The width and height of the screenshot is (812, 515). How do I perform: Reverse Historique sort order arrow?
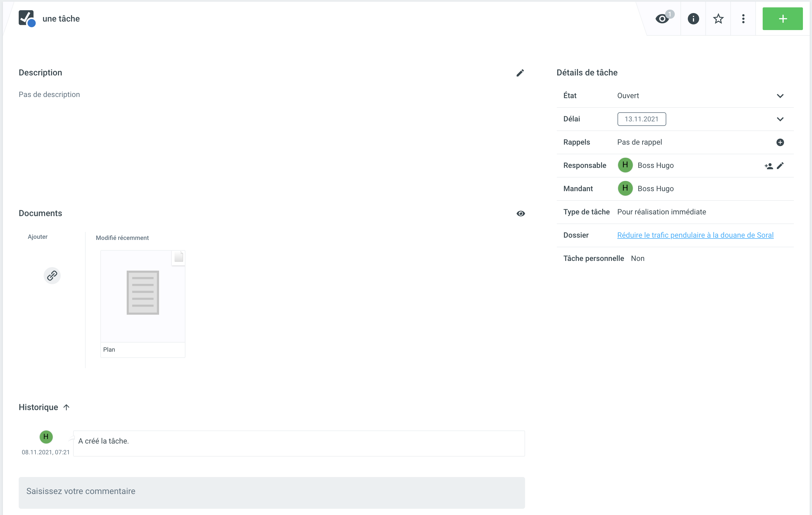coord(66,407)
